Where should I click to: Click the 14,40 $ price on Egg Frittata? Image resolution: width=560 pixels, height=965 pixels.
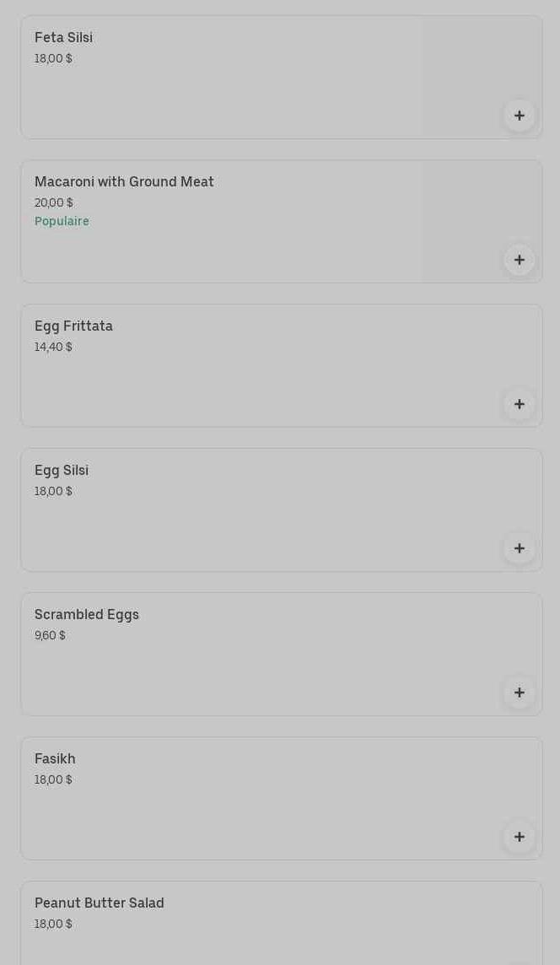[x=53, y=347]
